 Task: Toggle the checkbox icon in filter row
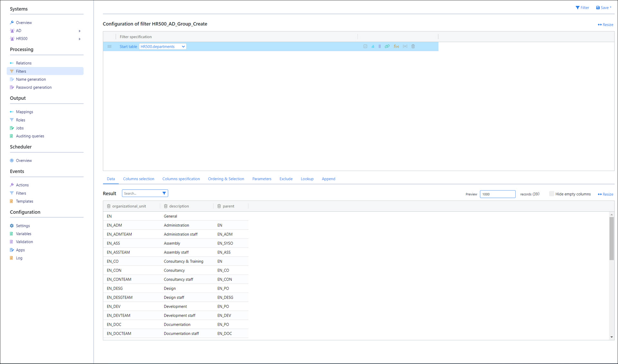point(365,46)
